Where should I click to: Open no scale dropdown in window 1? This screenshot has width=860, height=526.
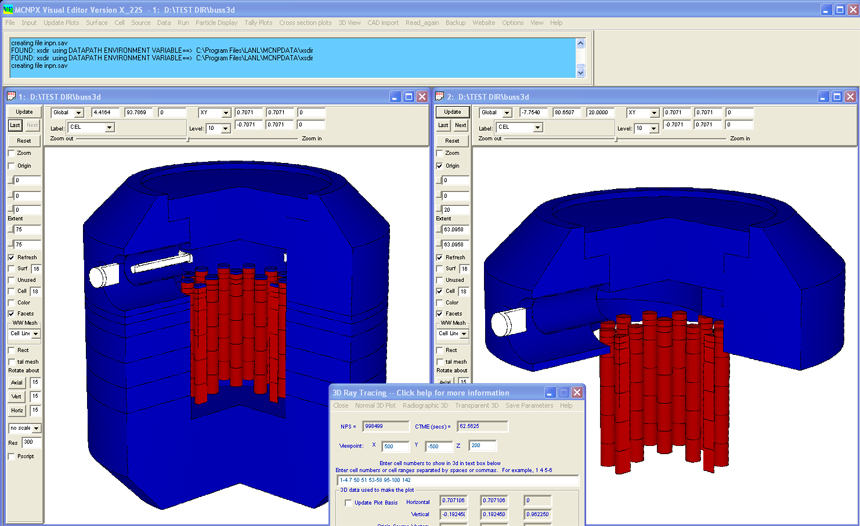click(36, 428)
